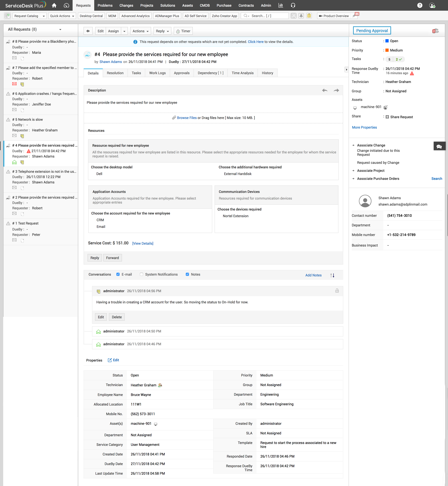Image resolution: width=448 pixels, height=486 pixels.
Task: Open the user profile icon
Action: [x=432, y=5]
